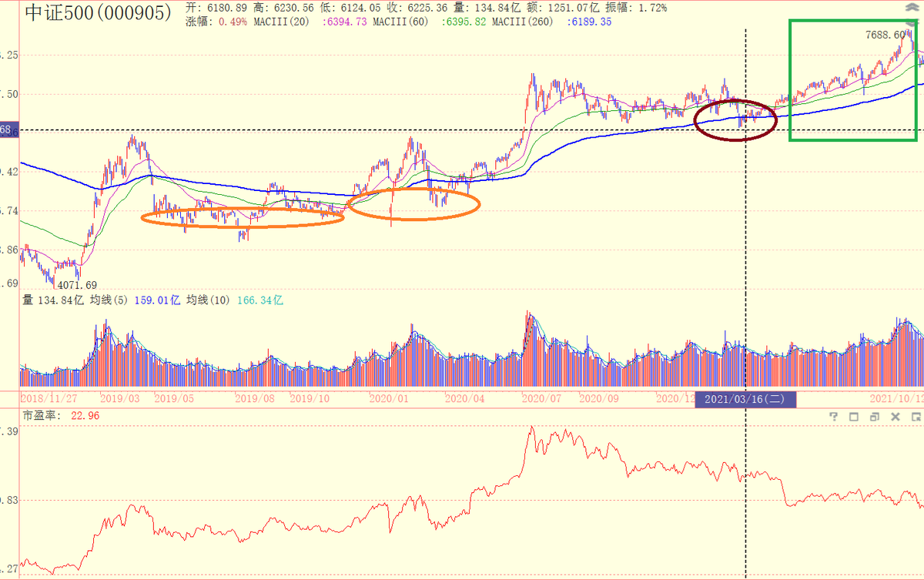This screenshot has width=924, height=580.
Task: Select the 6394.73 MACIII(20) value
Action: click(346, 22)
